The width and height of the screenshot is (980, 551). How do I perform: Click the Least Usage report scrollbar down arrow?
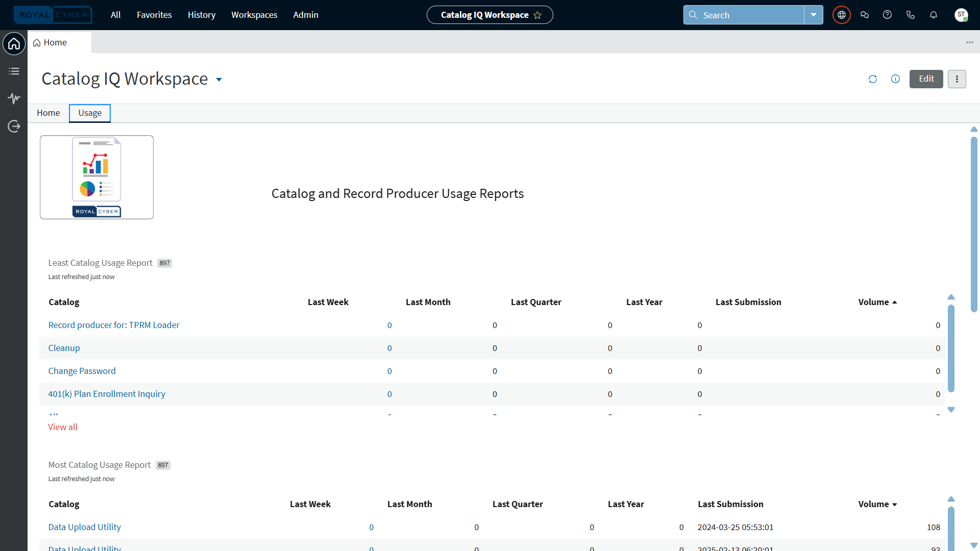(x=951, y=410)
